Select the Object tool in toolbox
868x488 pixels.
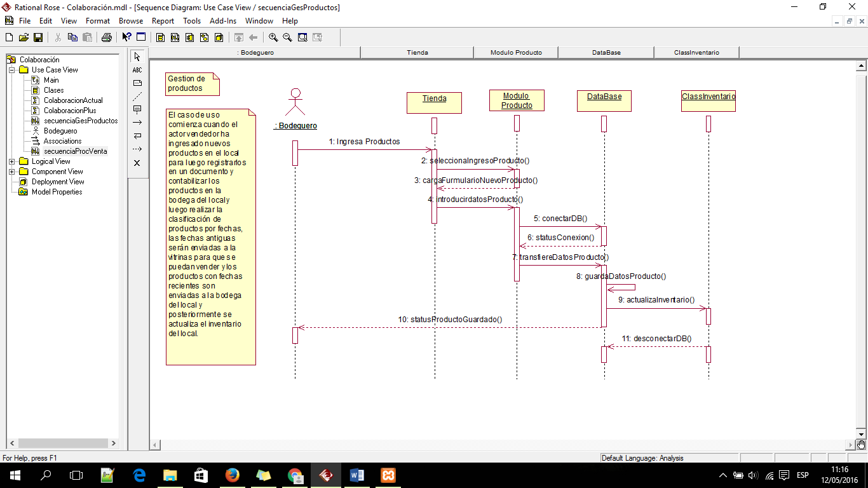point(137,110)
